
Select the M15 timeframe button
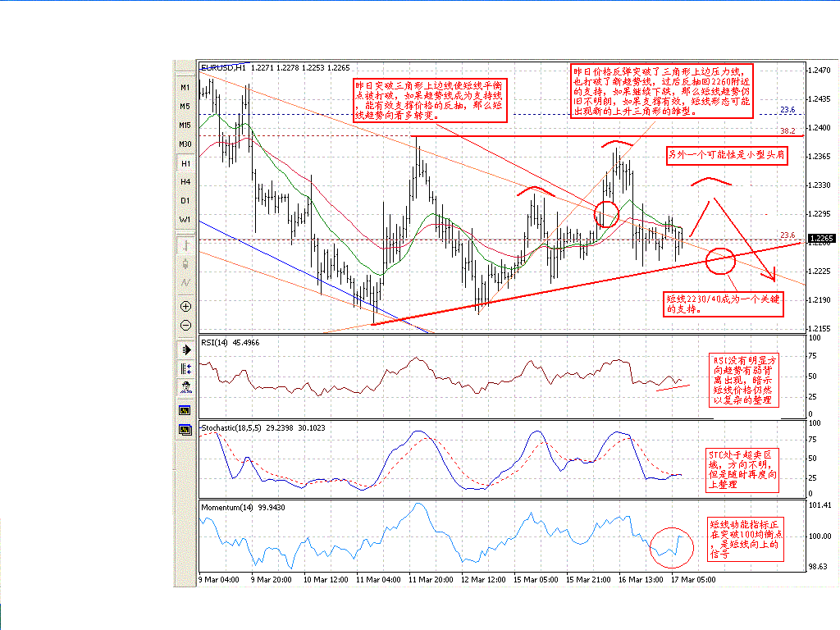point(185,125)
